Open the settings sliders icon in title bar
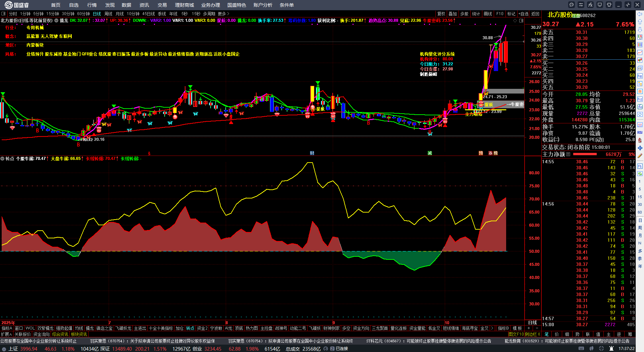Viewport: 644px width, 352px height. click(x=581, y=5)
